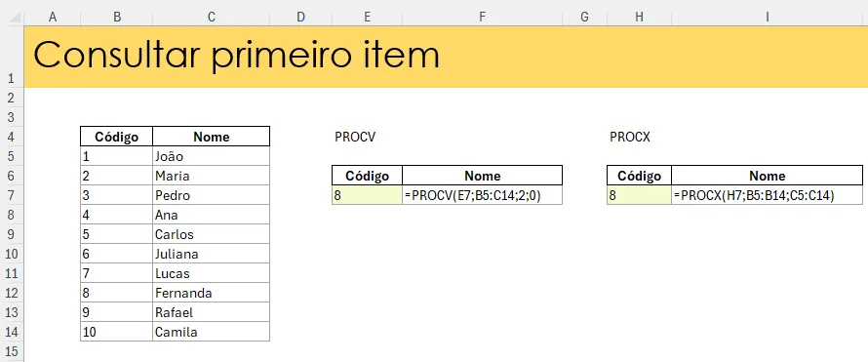This screenshot has width=868, height=362.
Task: Select row 7 header
Action: pos(12,195)
